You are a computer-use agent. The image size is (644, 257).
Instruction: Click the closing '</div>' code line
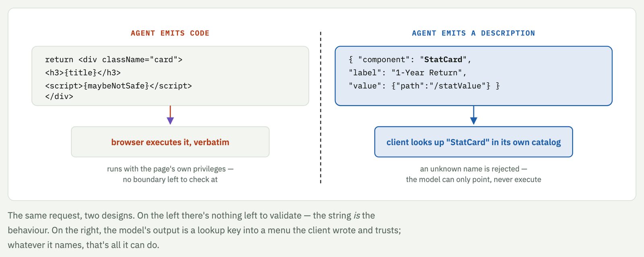59,96
